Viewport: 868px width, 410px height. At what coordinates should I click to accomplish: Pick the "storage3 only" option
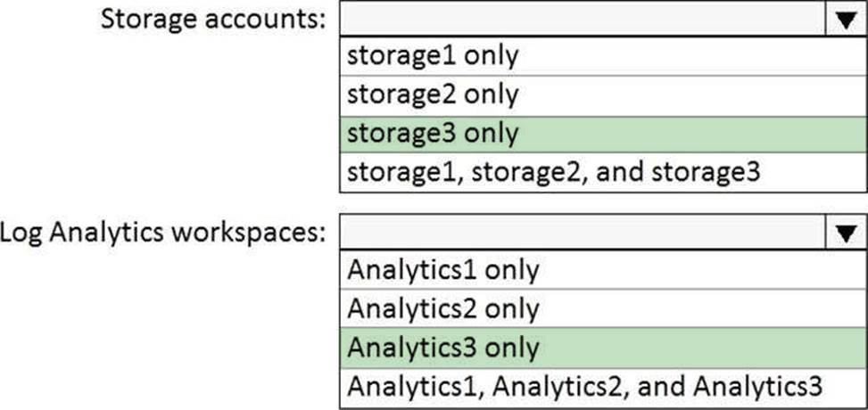coord(432,133)
